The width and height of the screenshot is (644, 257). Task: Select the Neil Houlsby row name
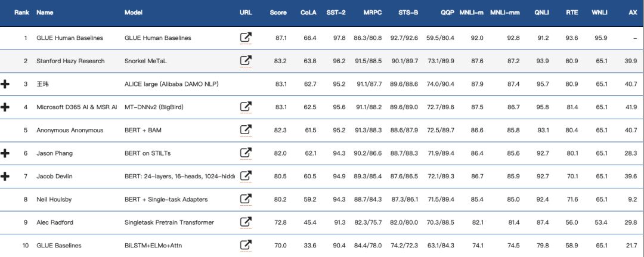pos(56,199)
